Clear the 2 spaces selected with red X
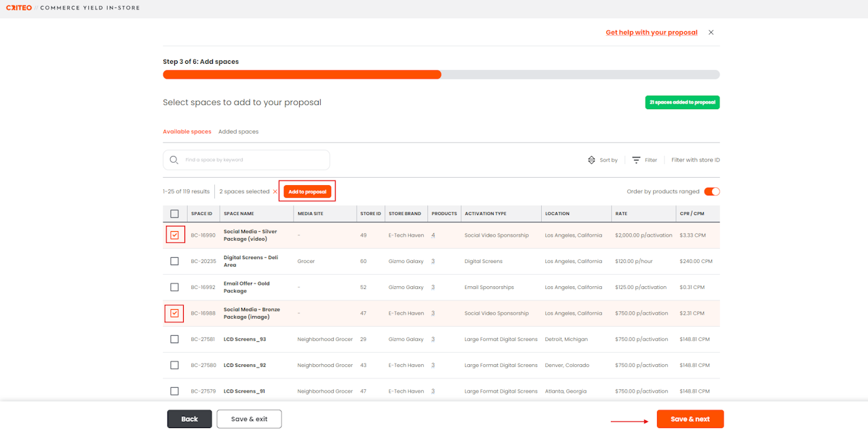This screenshot has height=432, width=868. tap(275, 192)
